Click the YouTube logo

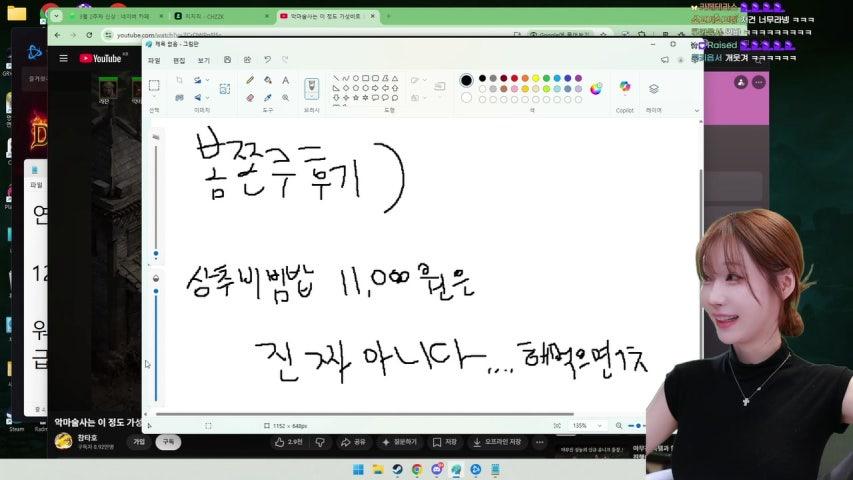[101, 58]
